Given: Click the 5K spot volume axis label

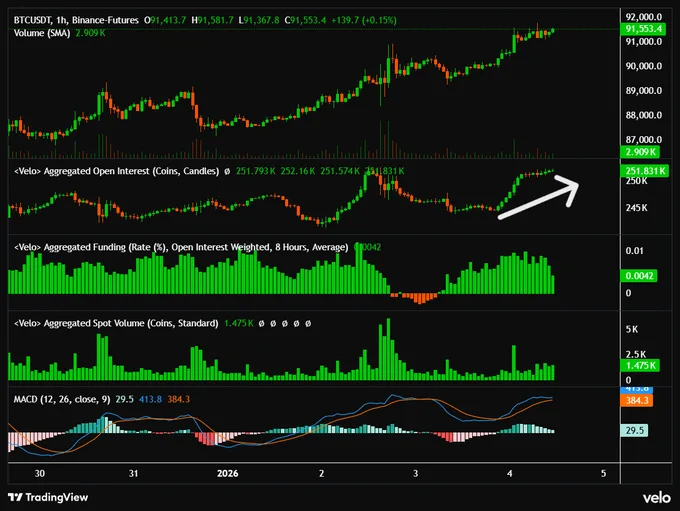Looking at the screenshot, I should (632, 329).
